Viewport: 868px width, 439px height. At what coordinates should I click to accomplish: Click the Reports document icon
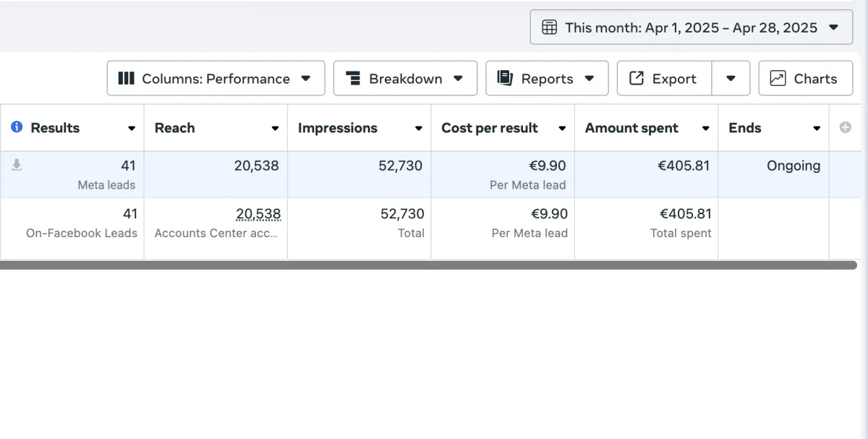[505, 78]
